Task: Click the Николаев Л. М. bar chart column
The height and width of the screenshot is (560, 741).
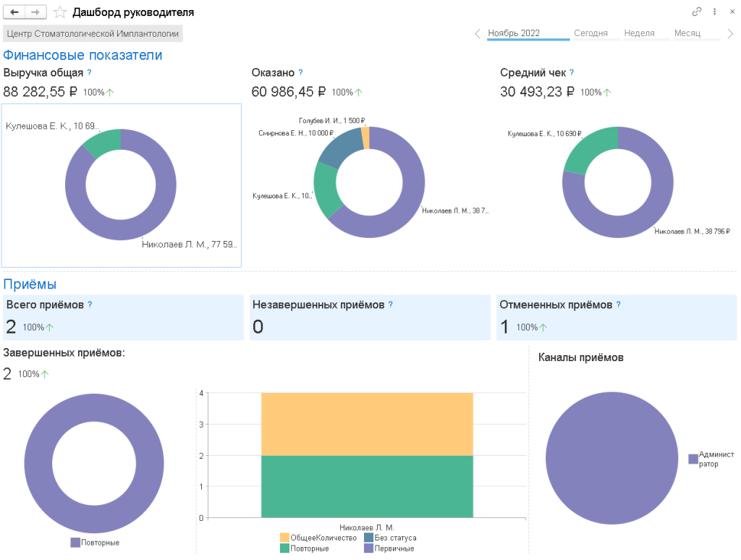Action: (367, 455)
